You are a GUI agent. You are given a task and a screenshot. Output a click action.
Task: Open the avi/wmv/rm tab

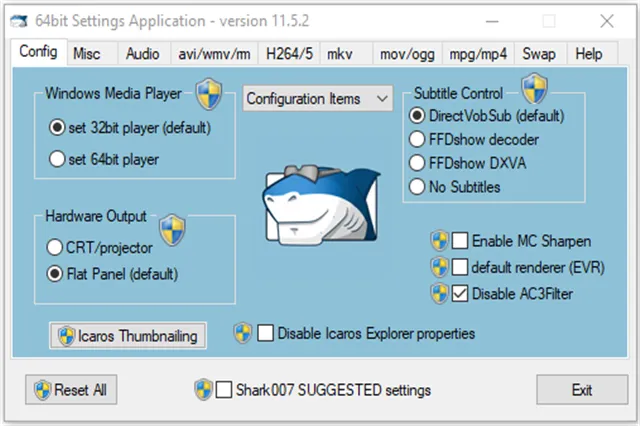(x=214, y=54)
